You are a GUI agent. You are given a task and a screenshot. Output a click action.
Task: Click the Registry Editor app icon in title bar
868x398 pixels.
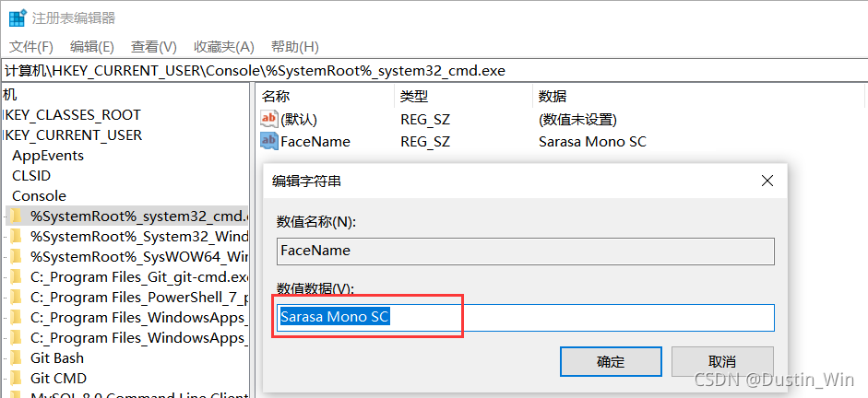(x=18, y=18)
